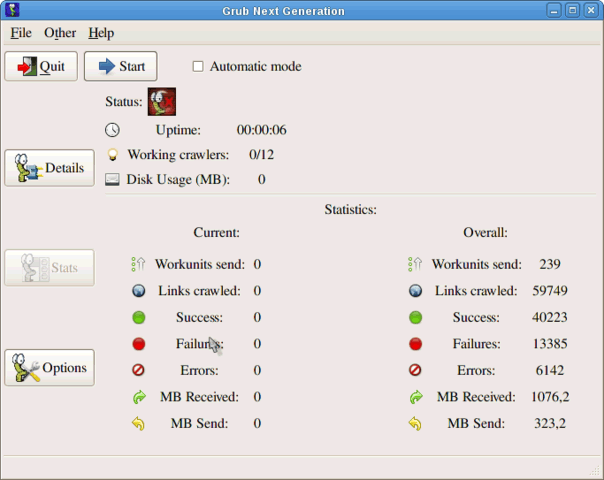This screenshot has width=604, height=480.
Task: Click the Current Errors prohibited icon
Action: [x=138, y=370]
